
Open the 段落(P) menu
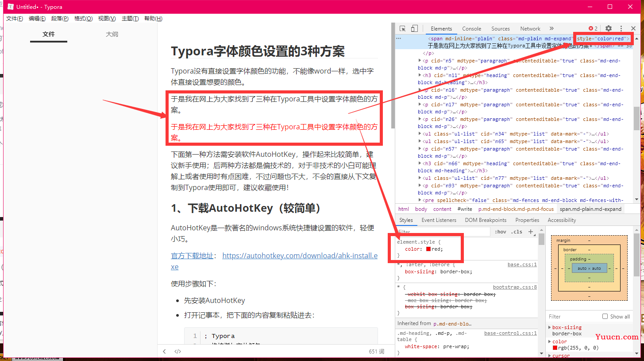(x=60, y=19)
